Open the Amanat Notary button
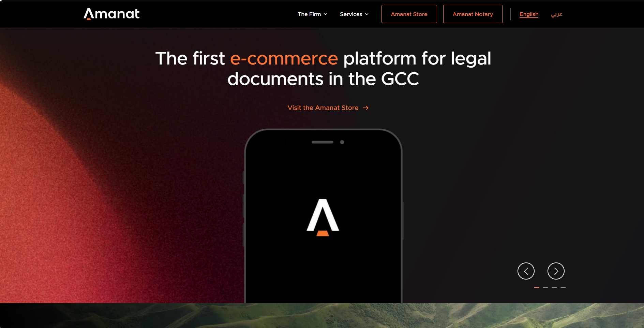 [473, 14]
